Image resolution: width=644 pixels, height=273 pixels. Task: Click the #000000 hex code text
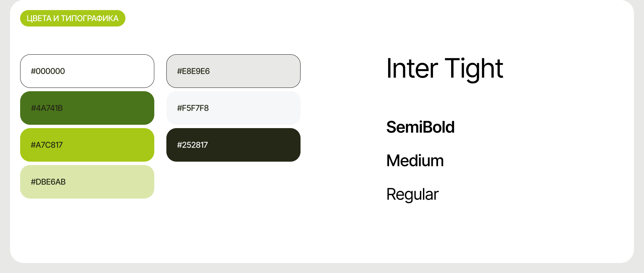(x=48, y=71)
